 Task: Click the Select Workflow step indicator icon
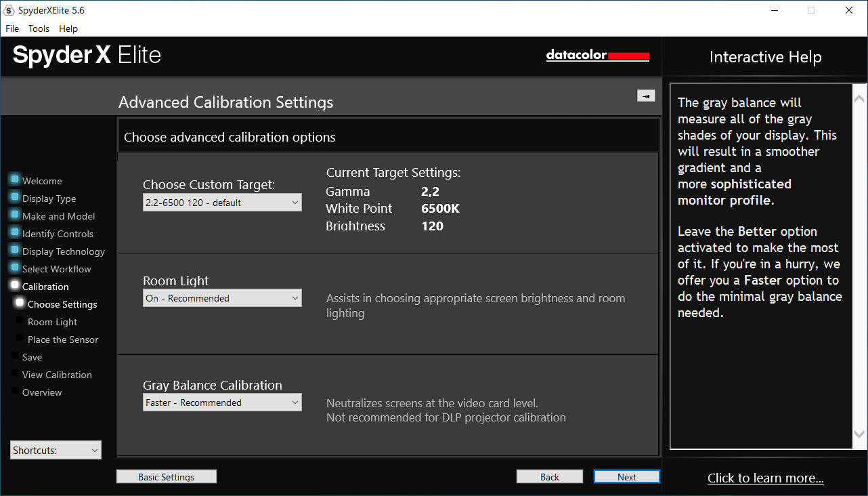point(14,268)
